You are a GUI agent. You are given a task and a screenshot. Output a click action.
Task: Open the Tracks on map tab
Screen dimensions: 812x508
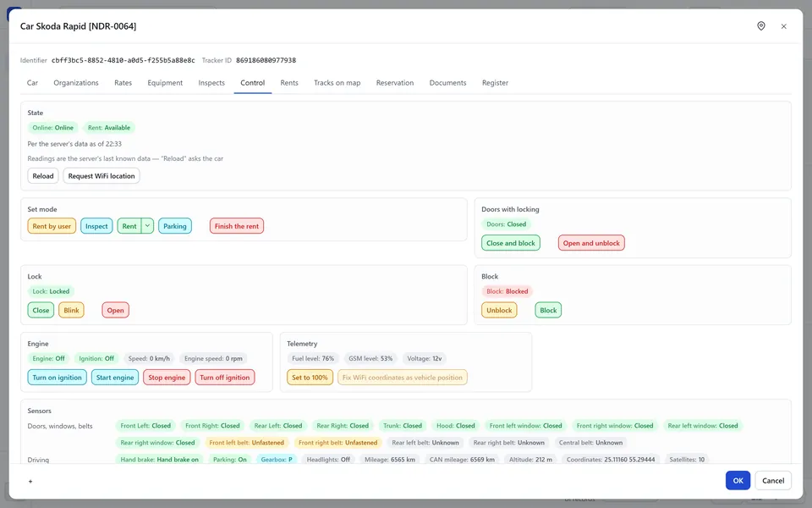pyautogui.click(x=337, y=83)
